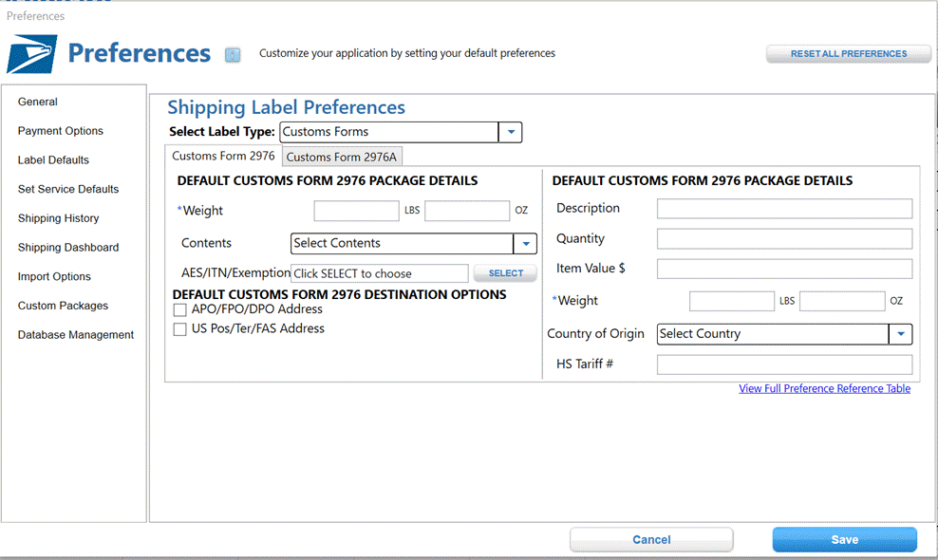Open the General preferences section
This screenshot has width=938, height=560.
(38, 102)
